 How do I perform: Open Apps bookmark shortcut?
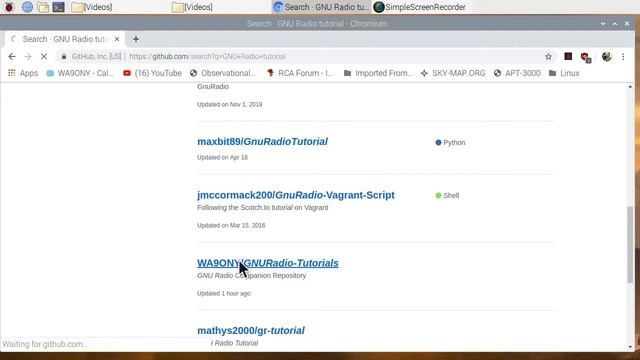pyautogui.click(x=23, y=73)
